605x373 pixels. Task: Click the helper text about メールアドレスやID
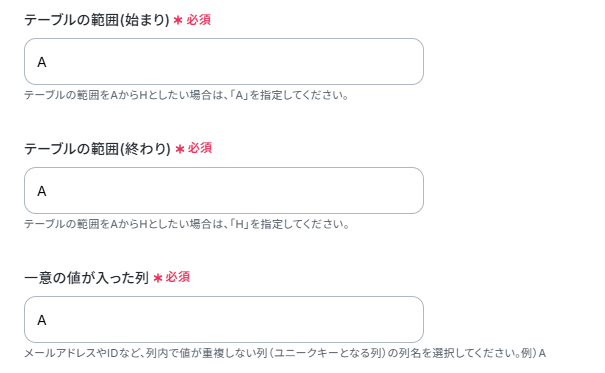[285, 353]
